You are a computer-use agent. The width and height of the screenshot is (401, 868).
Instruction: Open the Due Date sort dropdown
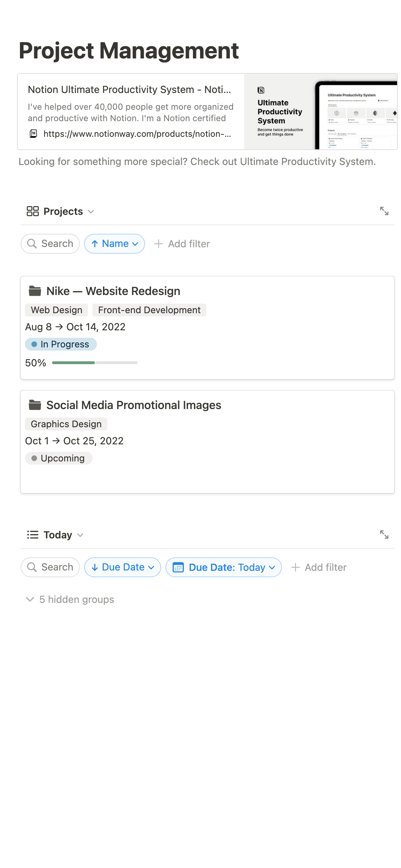click(x=123, y=567)
